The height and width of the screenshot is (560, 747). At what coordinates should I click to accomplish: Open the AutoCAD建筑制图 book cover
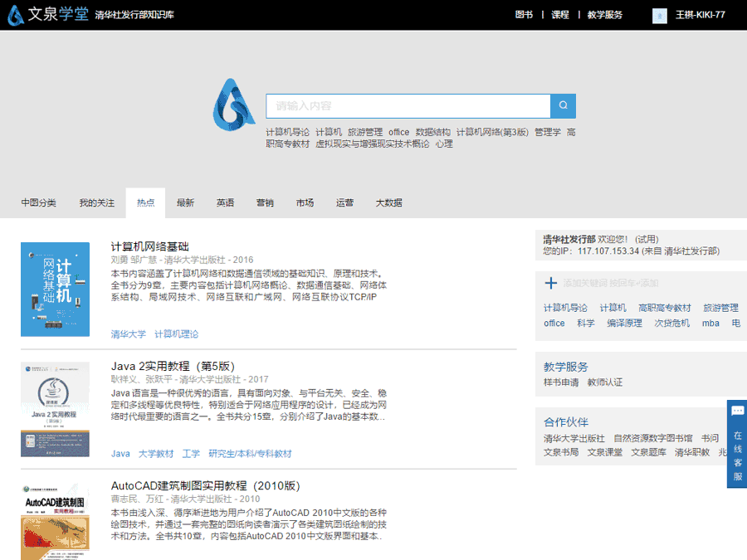click(56, 521)
